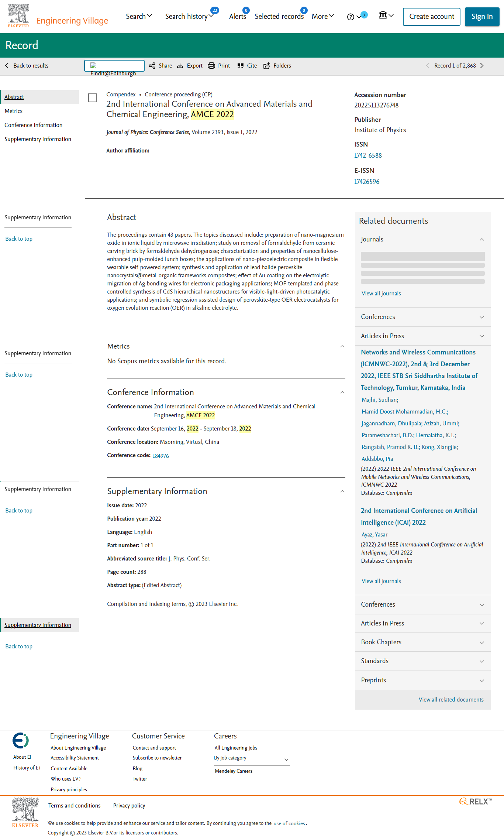Click author Majhi, Sudhan
The width and height of the screenshot is (504, 840).
point(379,400)
